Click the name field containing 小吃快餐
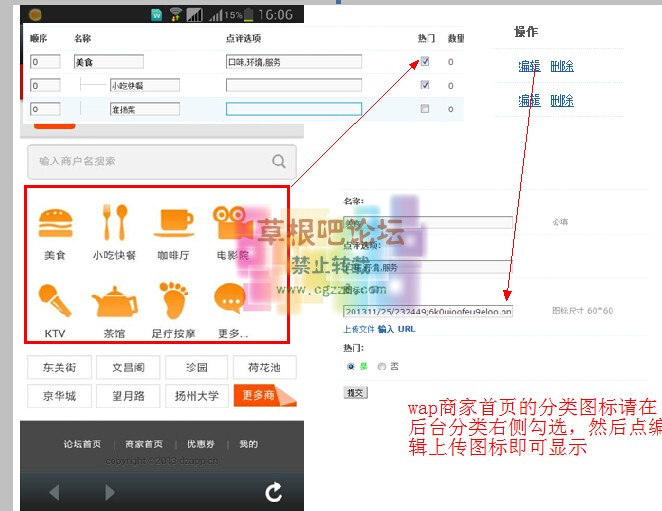The width and height of the screenshot is (662, 511). coord(144,86)
